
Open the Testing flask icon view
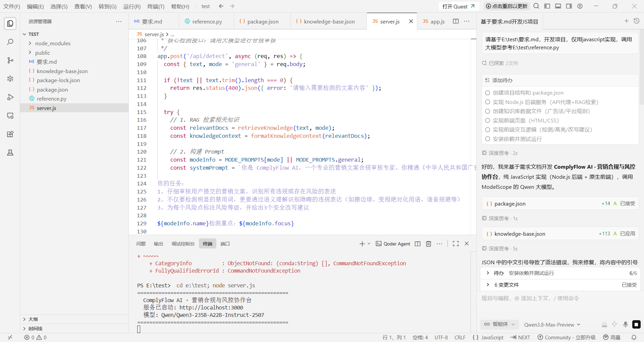[10, 153]
